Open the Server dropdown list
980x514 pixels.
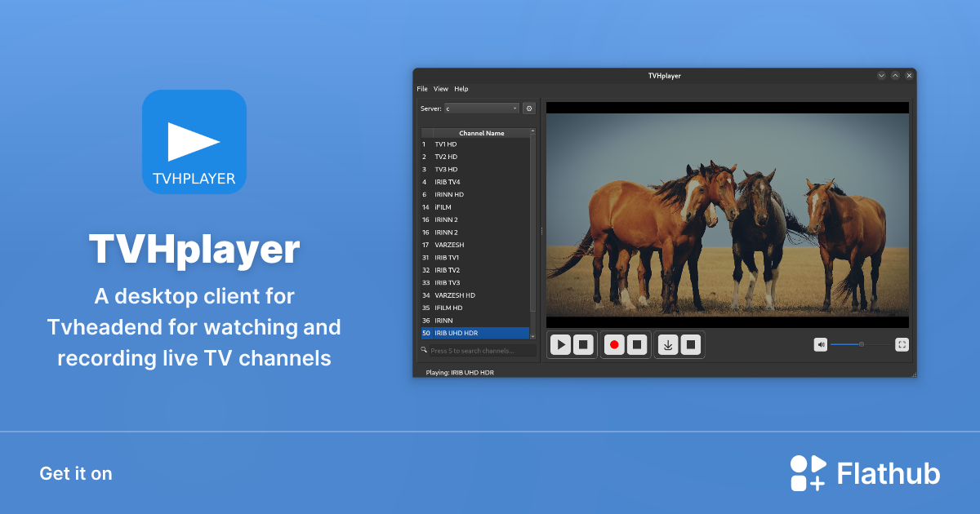[x=480, y=108]
